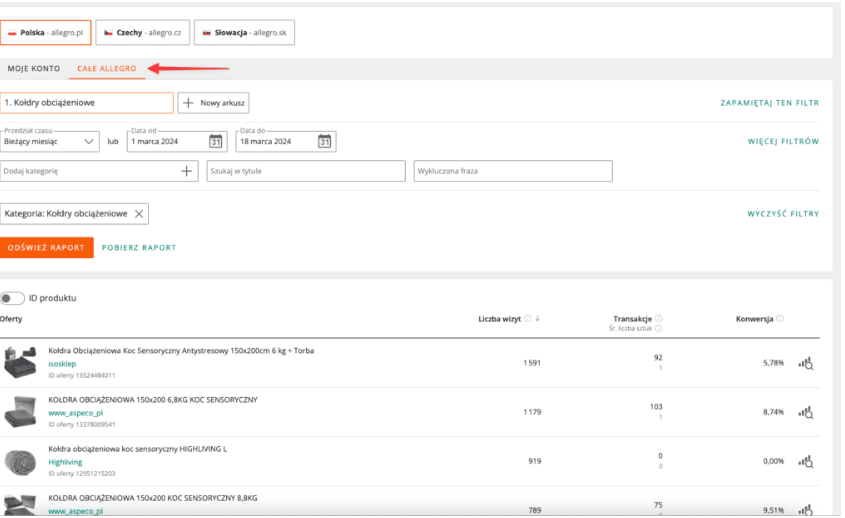The image size is (845, 518).
Task: Click ODŚWIEŻ RAPORT button
Action: 46,247
